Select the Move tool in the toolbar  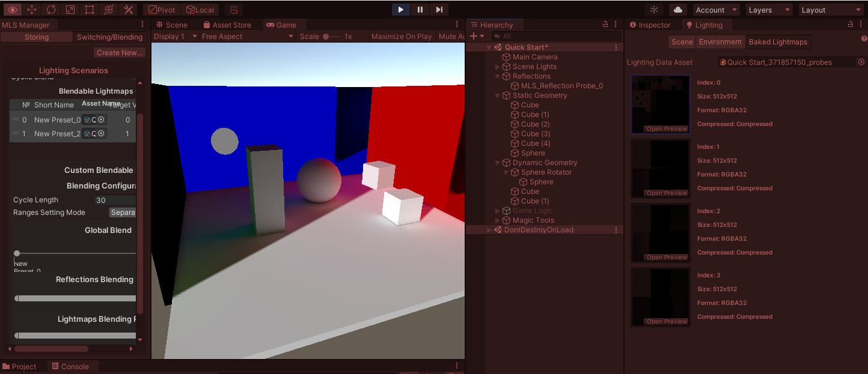click(x=31, y=9)
